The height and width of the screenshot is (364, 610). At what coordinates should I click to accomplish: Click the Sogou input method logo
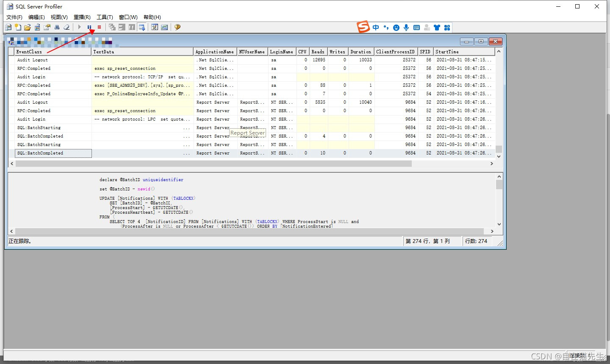tap(363, 27)
